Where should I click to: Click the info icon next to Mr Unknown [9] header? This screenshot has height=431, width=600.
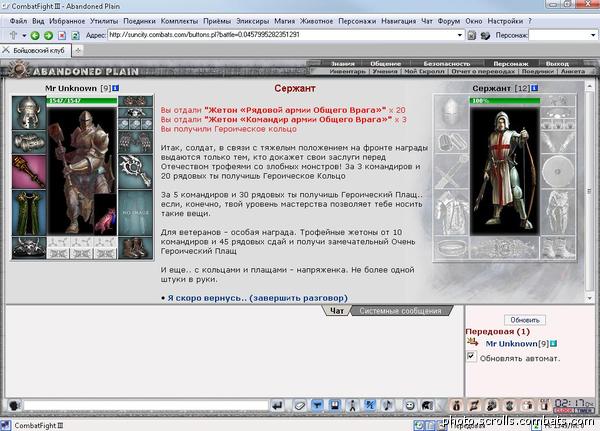(x=116, y=88)
